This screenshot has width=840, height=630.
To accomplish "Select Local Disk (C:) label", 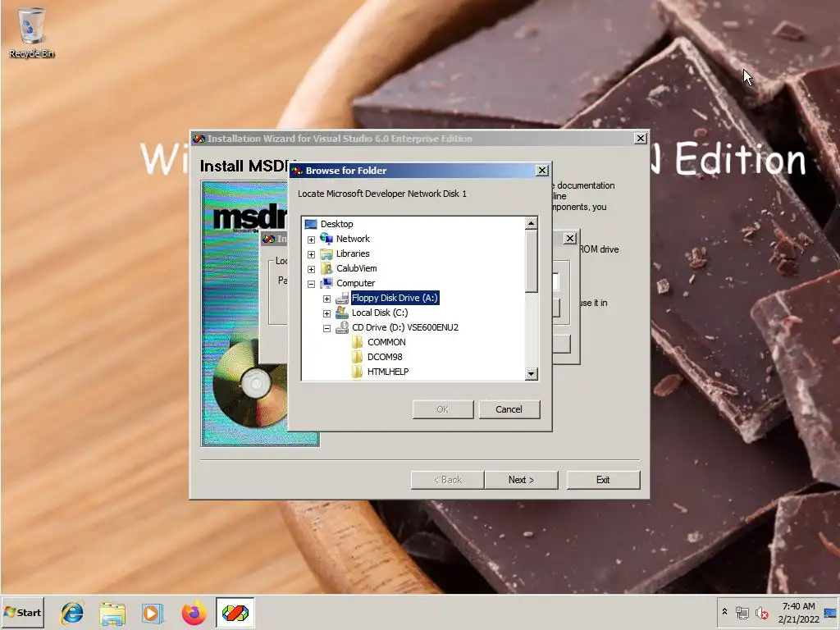I will [x=380, y=313].
